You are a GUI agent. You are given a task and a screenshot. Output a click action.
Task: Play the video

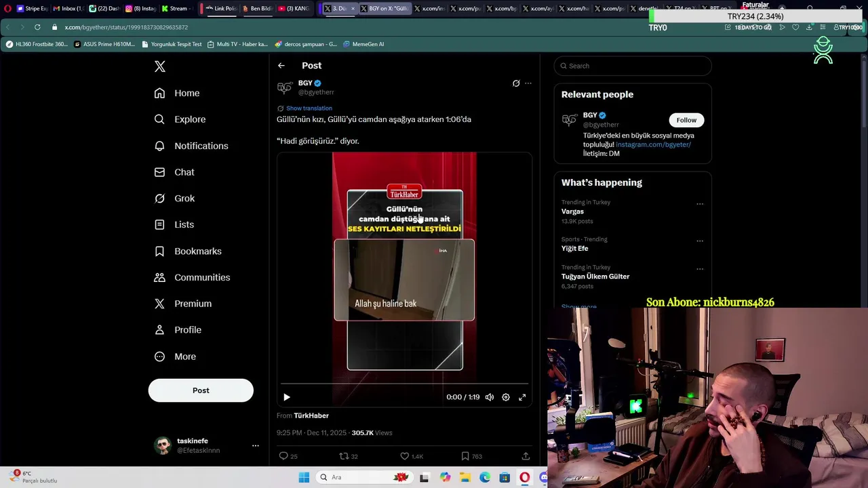[286, 397]
